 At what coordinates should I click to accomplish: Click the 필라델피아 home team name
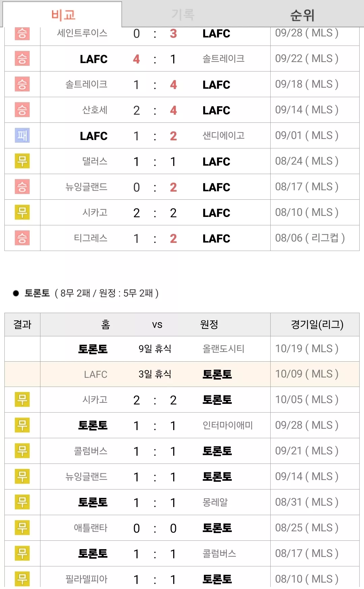[86, 579]
